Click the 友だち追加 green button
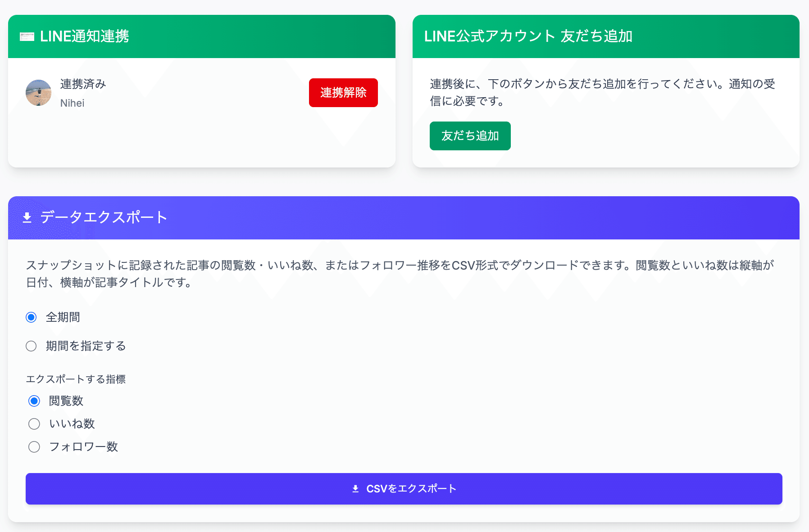 [470, 136]
